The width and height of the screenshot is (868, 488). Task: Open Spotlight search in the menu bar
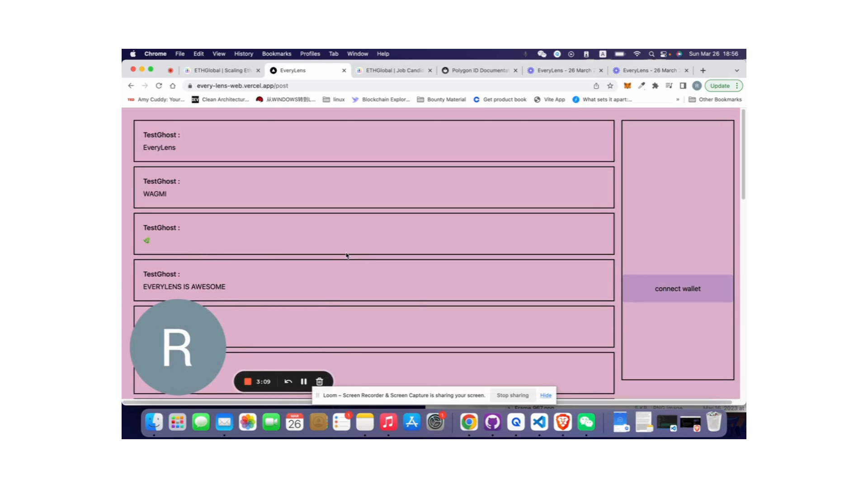[x=651, y=54]
